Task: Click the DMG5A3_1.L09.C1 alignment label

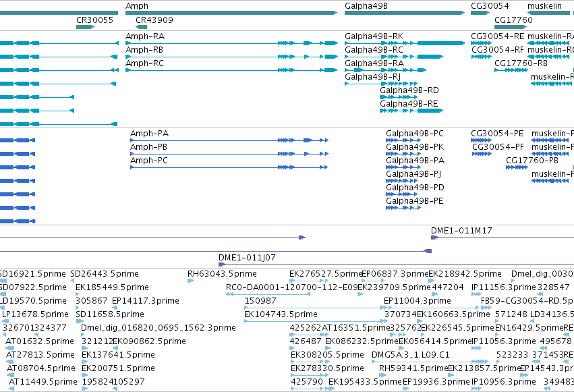Action: (411, 356)
